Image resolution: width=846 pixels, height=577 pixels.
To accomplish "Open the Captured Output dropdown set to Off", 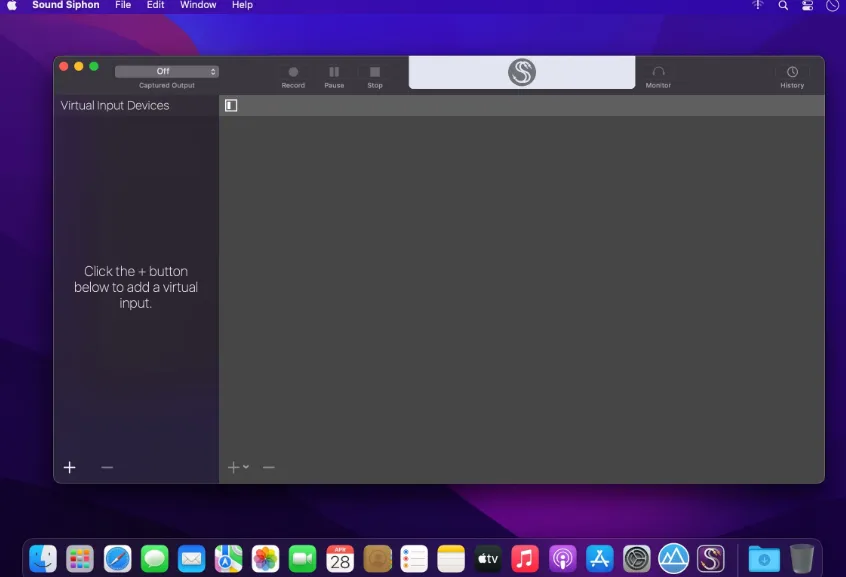I will coord(167,71).
